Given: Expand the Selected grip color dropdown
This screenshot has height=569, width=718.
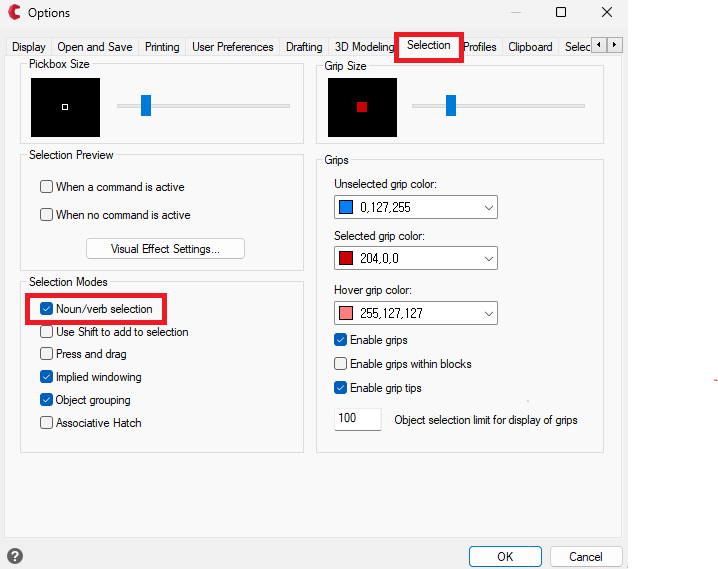Looking at the screenshot, I should [x=415, y=258].
